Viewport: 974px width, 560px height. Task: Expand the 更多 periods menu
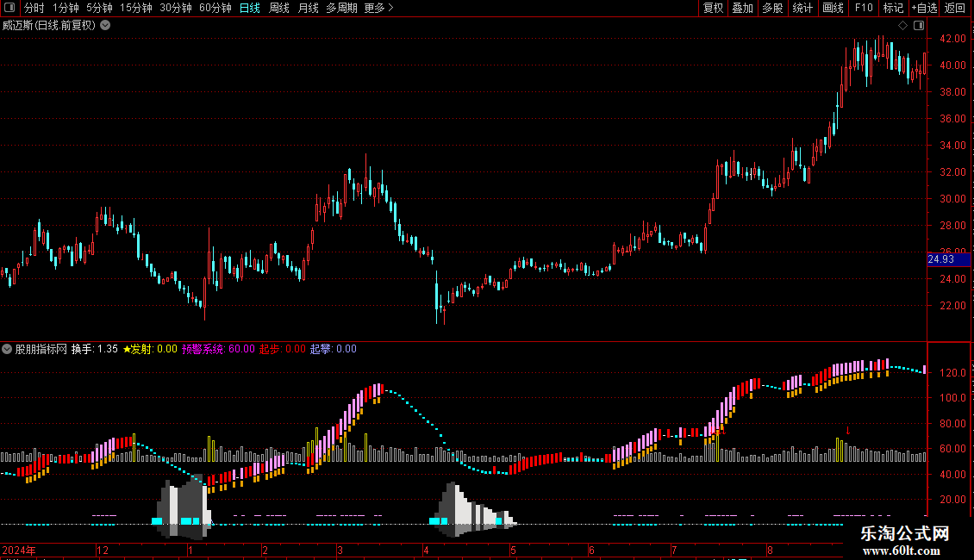[x=379, y=8]
